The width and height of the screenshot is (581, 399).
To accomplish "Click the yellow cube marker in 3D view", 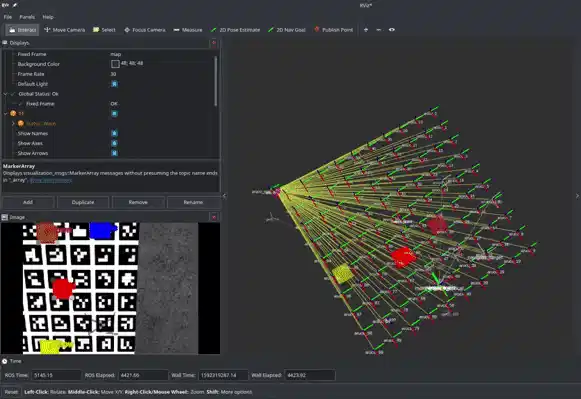I will click(x=342, y=274).
